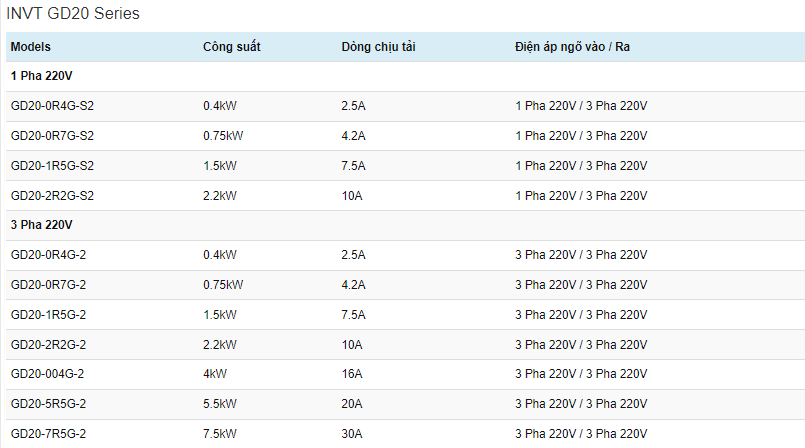
Task: Click the 30A current value cell
Action: 352,434
